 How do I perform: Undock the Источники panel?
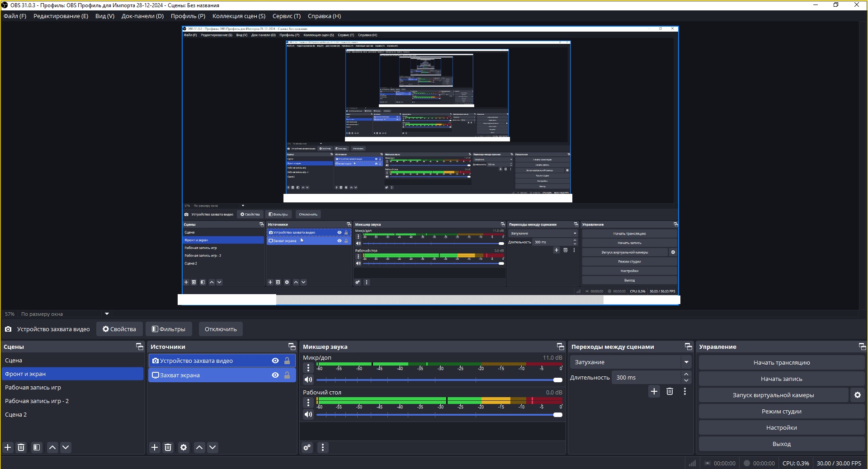(x=292, y=347)
